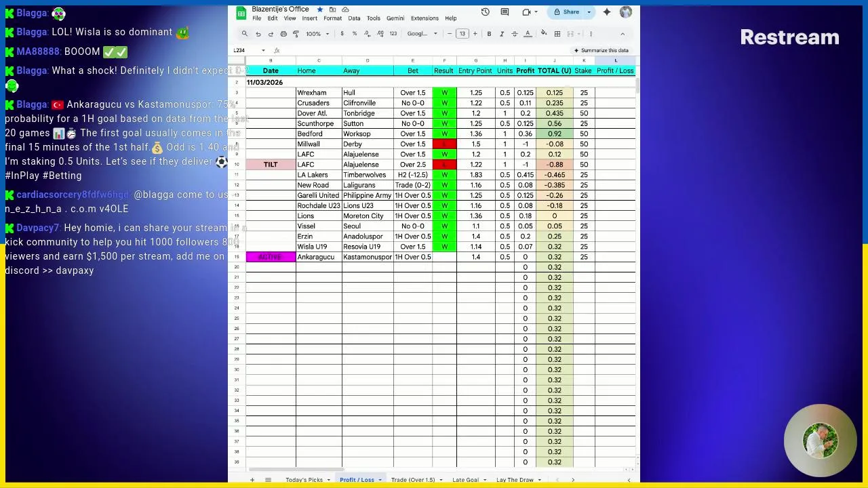Format as currency with the dollar icon

pyautogui.click(x=342, y=34)
